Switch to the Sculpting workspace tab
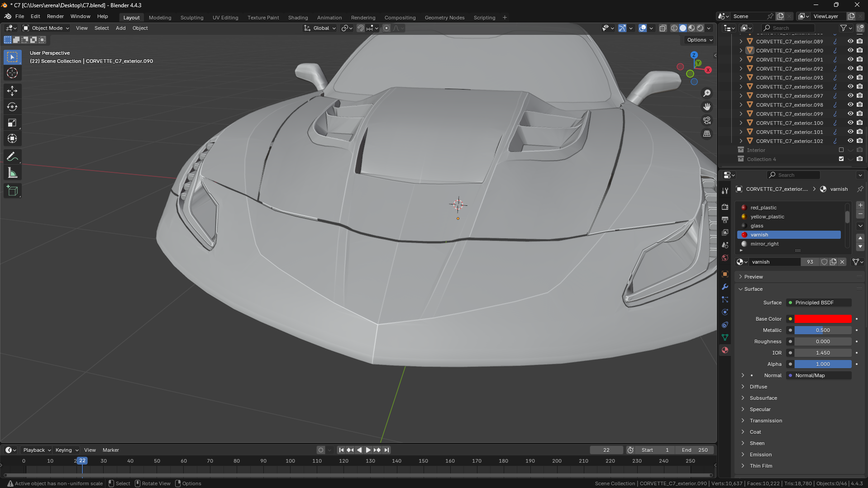The image size is (868, 488). point(192,18)
